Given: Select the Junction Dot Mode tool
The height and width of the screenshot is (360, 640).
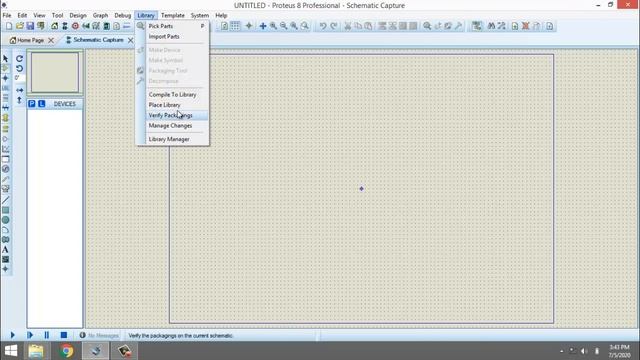Looking at the screenshot, I should coord(5,78).
